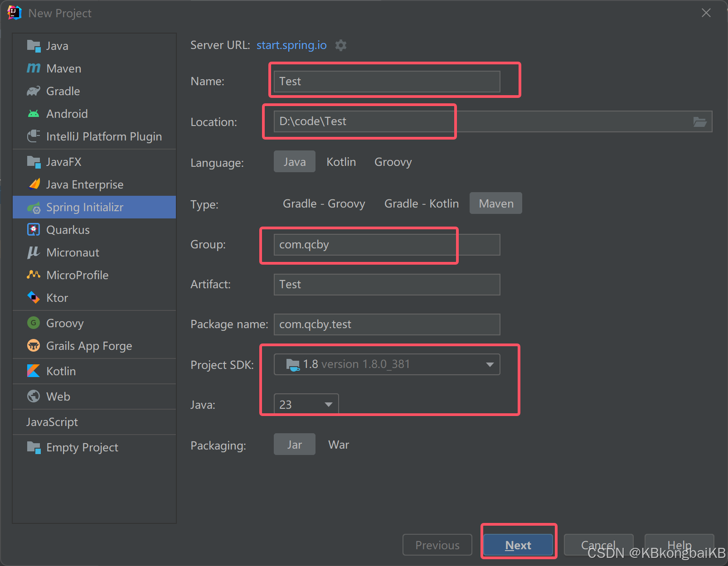Close the New Project dialog

pyautogui.click(x=706, y=13)
